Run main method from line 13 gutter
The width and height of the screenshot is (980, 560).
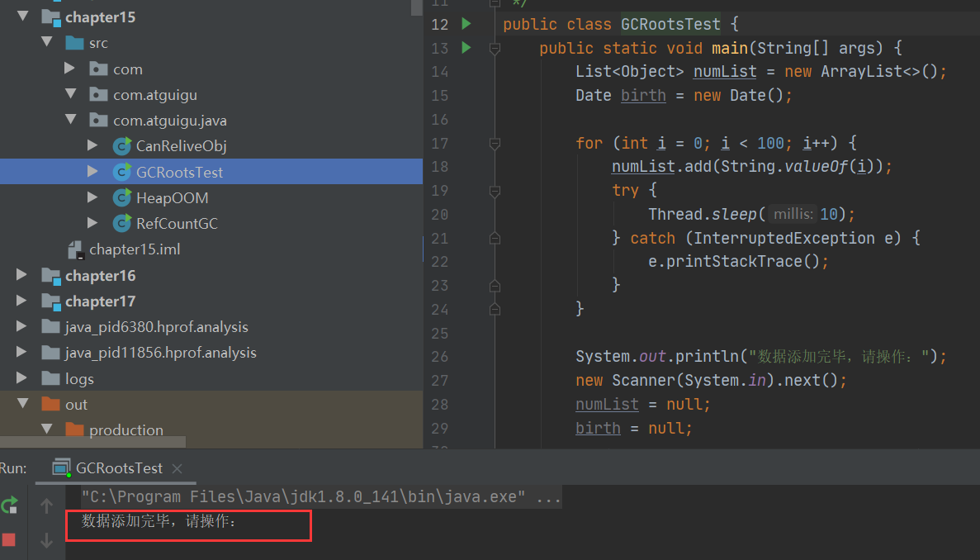[466, 48]
